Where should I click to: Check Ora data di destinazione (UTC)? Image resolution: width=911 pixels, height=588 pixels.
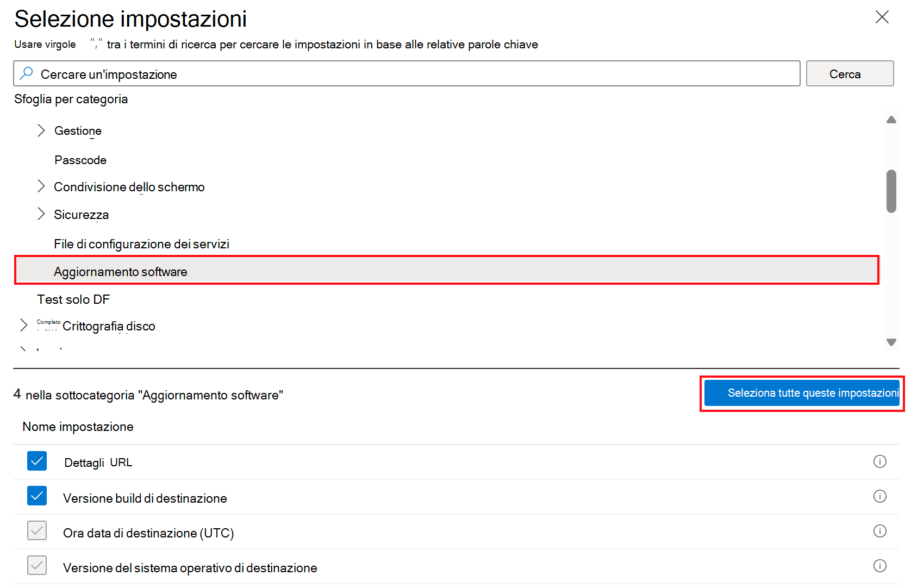[37, 530]
